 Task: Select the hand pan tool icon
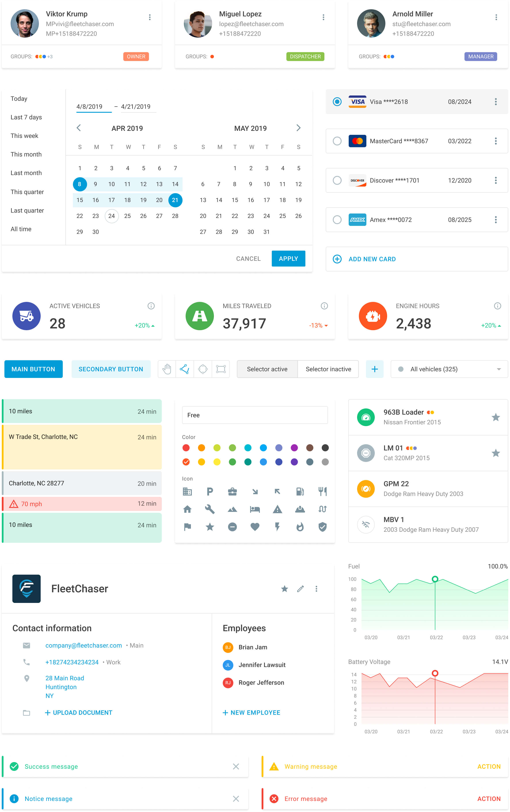click(x=167, y=369)
